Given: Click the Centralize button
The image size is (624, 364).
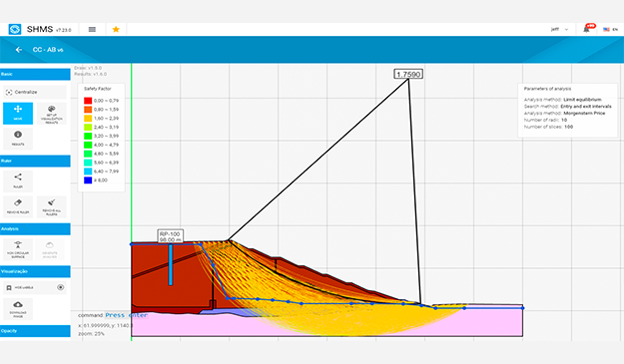Looking at the screenshot, I should pos(35,92).
